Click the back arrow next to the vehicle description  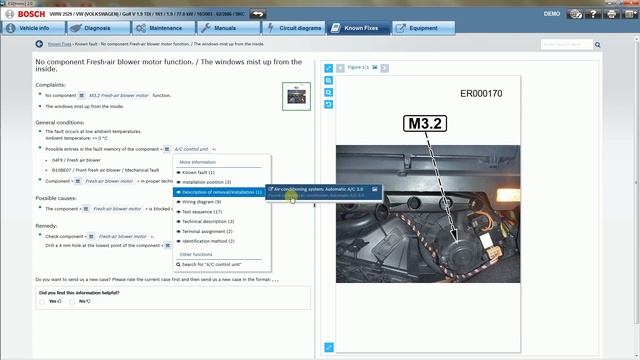click(258, 14)
